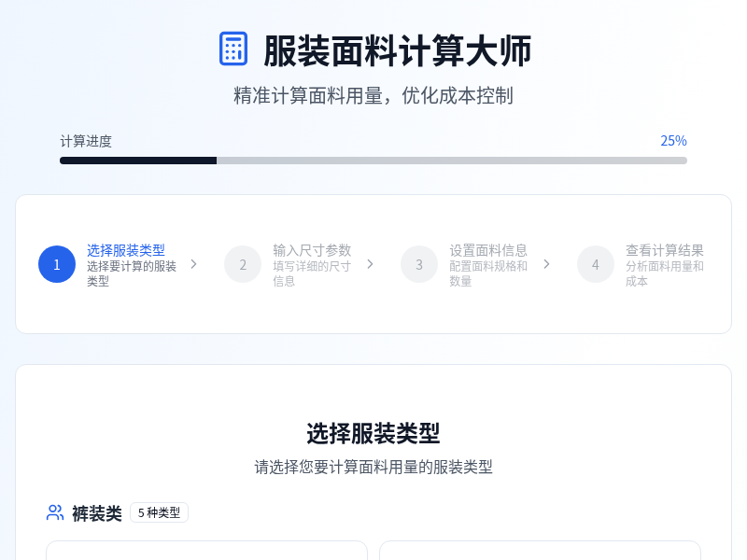Click the chevron after 设置面料信息 step

tap(546, 264)
